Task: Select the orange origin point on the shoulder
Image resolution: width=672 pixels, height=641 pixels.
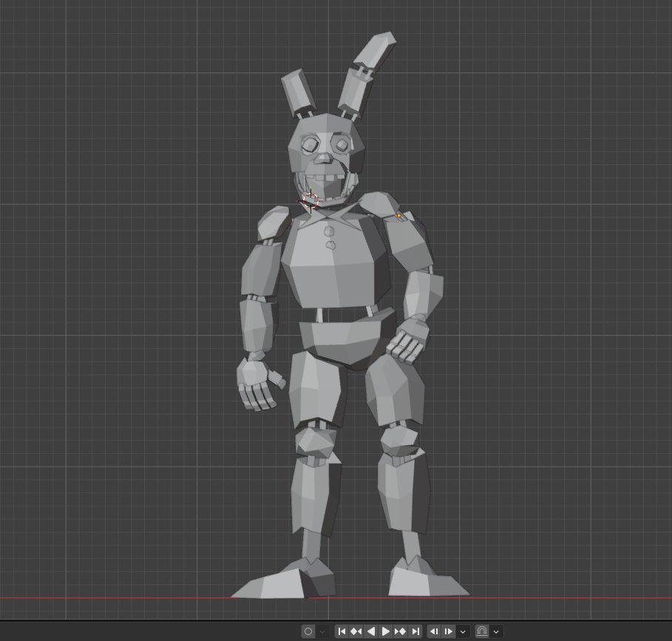Action: point(399,216)
